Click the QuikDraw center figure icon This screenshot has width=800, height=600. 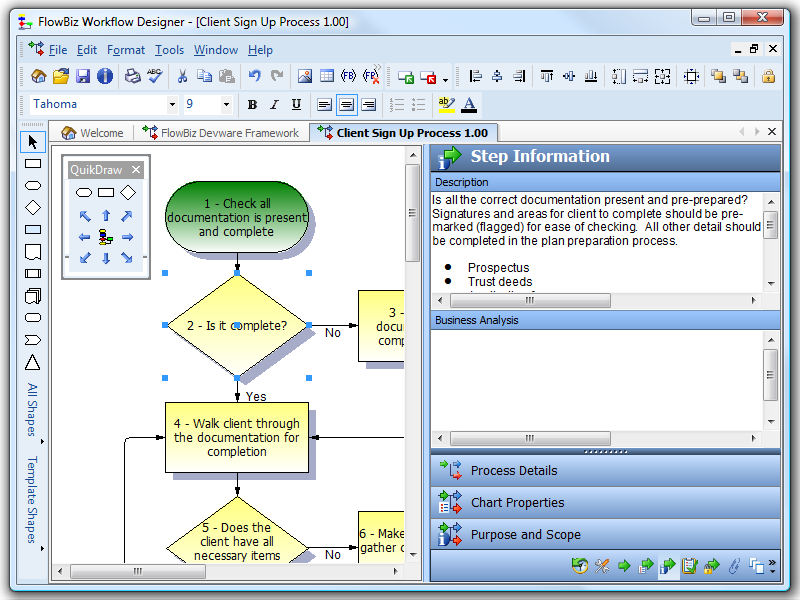(106, 237)
